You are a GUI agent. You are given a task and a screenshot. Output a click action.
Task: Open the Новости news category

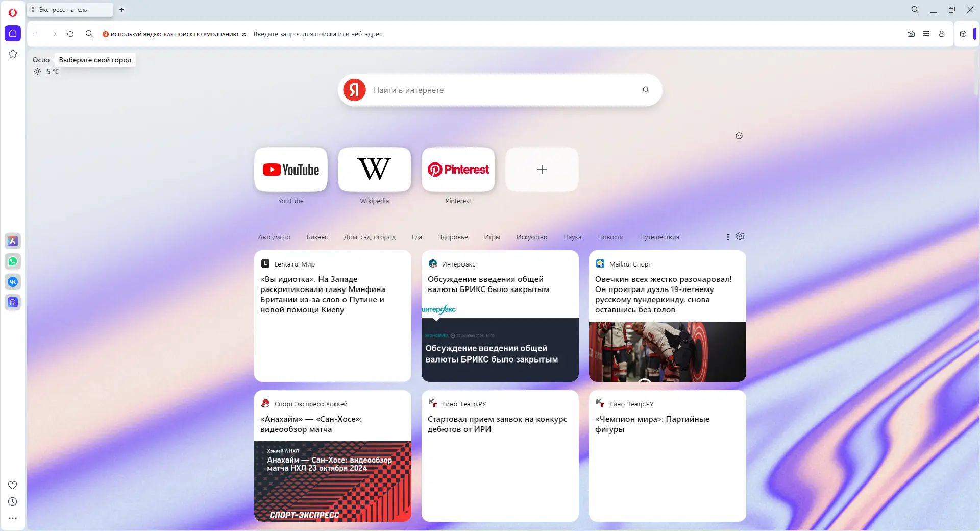611,237
